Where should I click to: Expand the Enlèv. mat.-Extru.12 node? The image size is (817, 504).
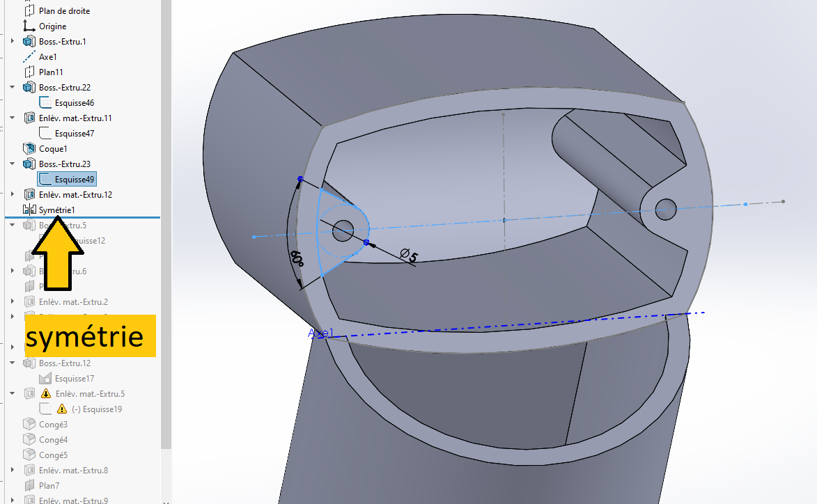coord(13,194)
